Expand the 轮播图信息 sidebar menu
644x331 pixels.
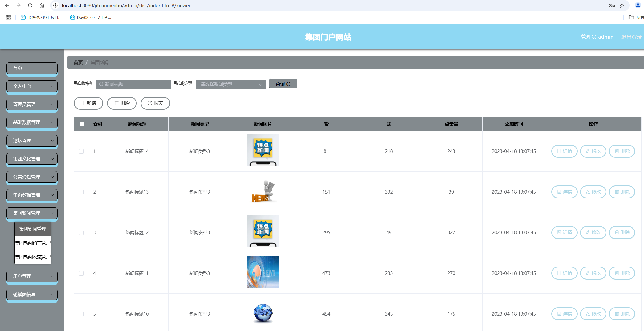click(x=32, y=295)
